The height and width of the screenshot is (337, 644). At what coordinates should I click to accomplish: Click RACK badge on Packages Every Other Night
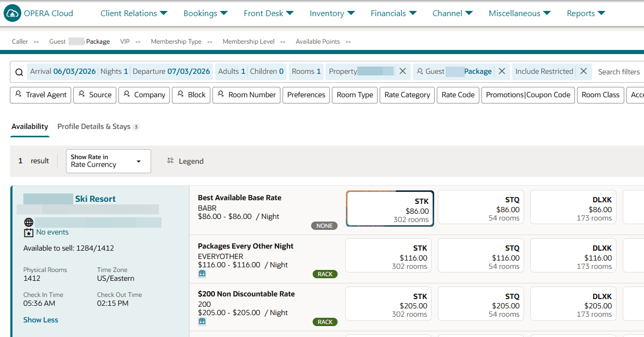(x=325, y=274)
